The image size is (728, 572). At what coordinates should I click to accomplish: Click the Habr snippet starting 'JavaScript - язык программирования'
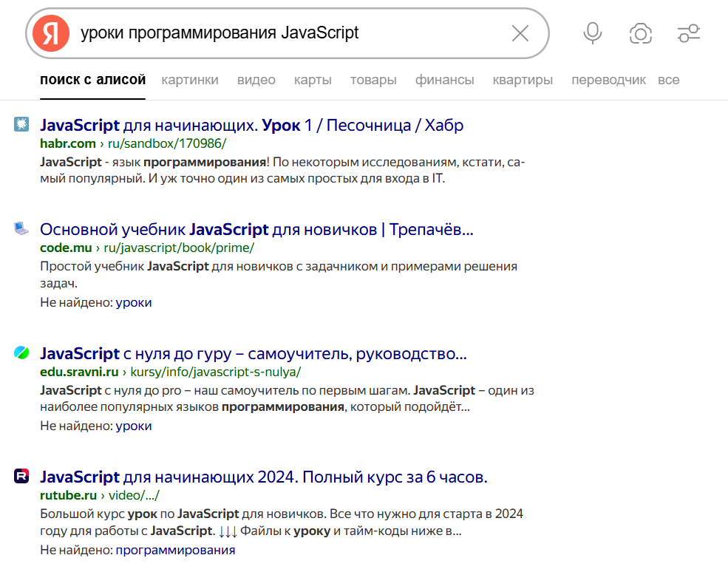(x=282, y=171)
